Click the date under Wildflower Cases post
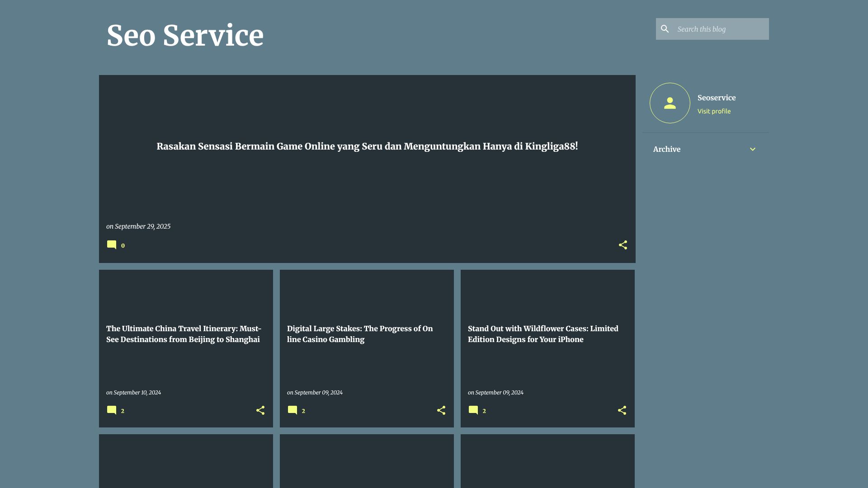 pyautogui.click(x=499, y=393)
